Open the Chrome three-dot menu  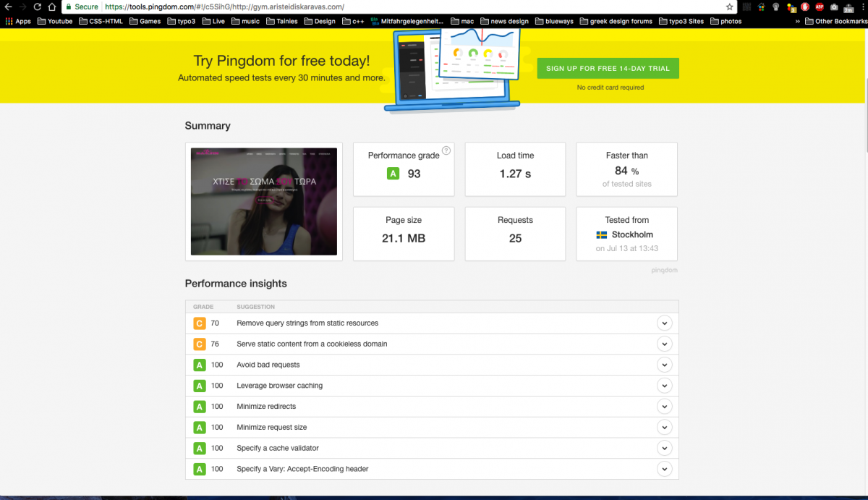tap(861, 7)
